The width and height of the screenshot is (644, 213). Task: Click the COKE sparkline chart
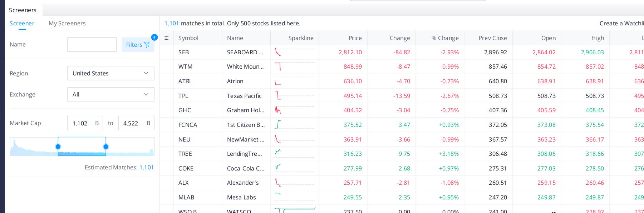(x=295, y=168)
